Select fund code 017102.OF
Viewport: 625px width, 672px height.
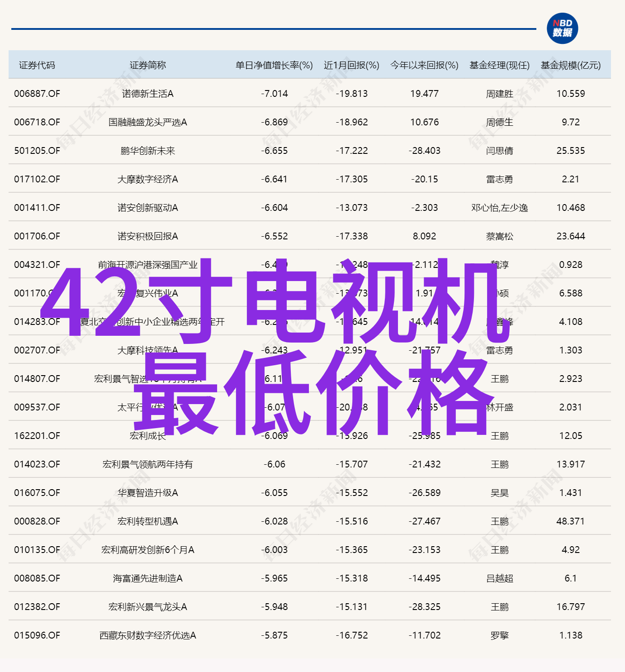click(37, 179)
